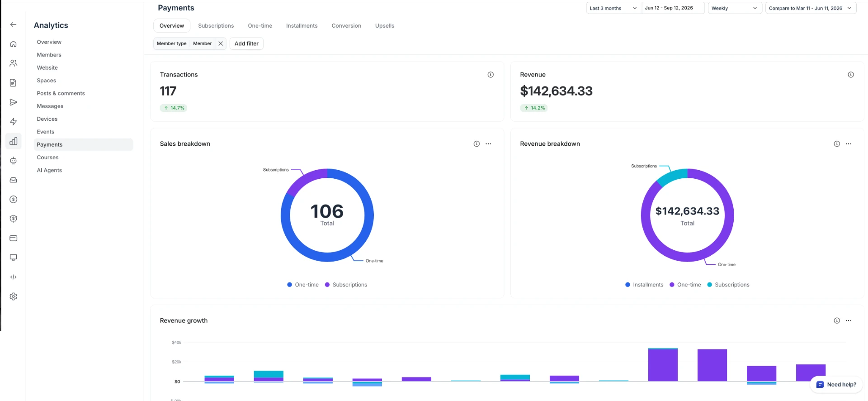Open the Weekly interval dropdown
868x401 pixels.
735,8
